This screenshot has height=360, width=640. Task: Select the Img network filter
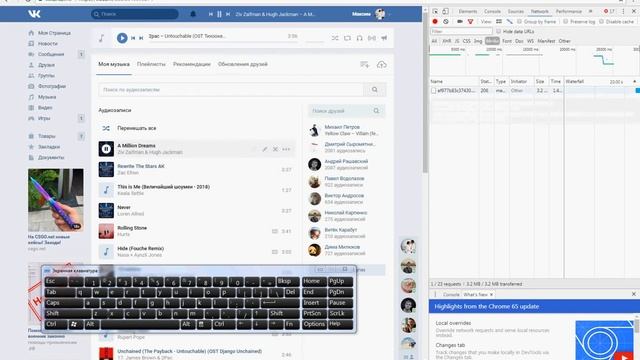point(478,41)
